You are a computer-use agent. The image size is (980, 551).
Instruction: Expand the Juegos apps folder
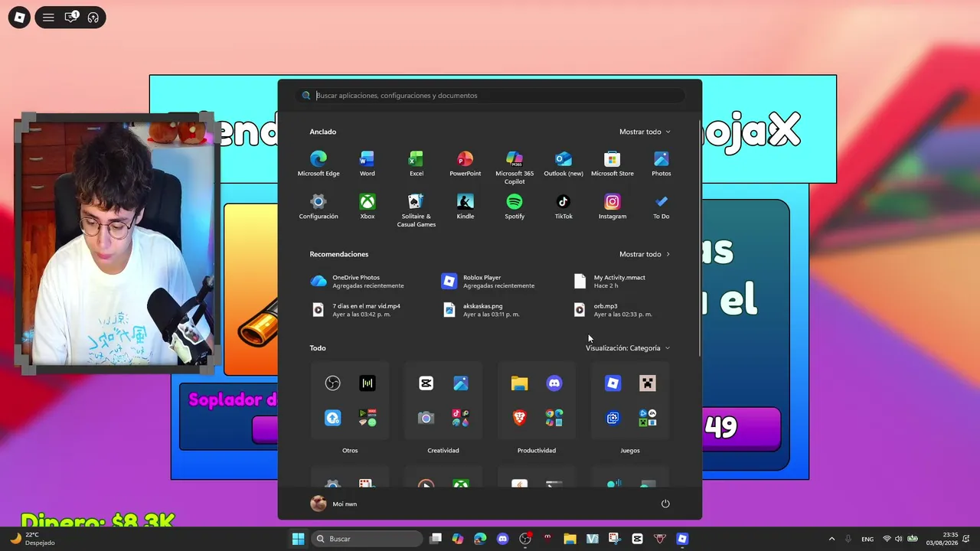(630, 400)
